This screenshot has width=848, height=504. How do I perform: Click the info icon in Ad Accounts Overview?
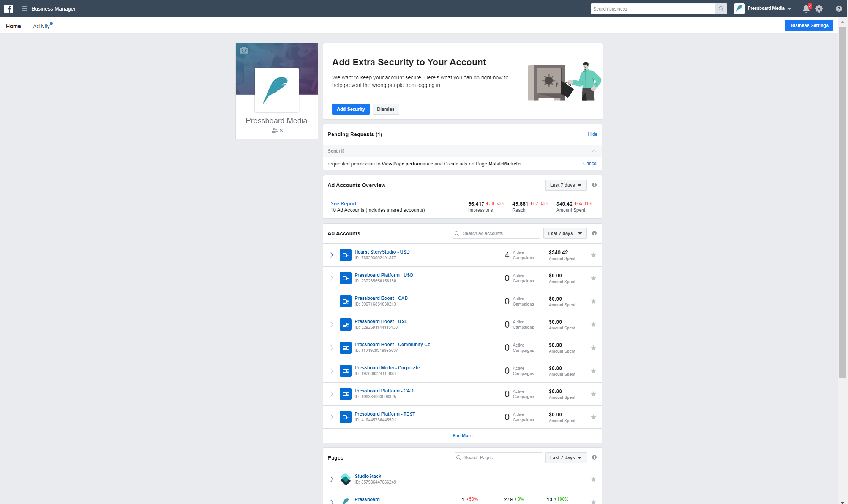click(x=594, y=185)
